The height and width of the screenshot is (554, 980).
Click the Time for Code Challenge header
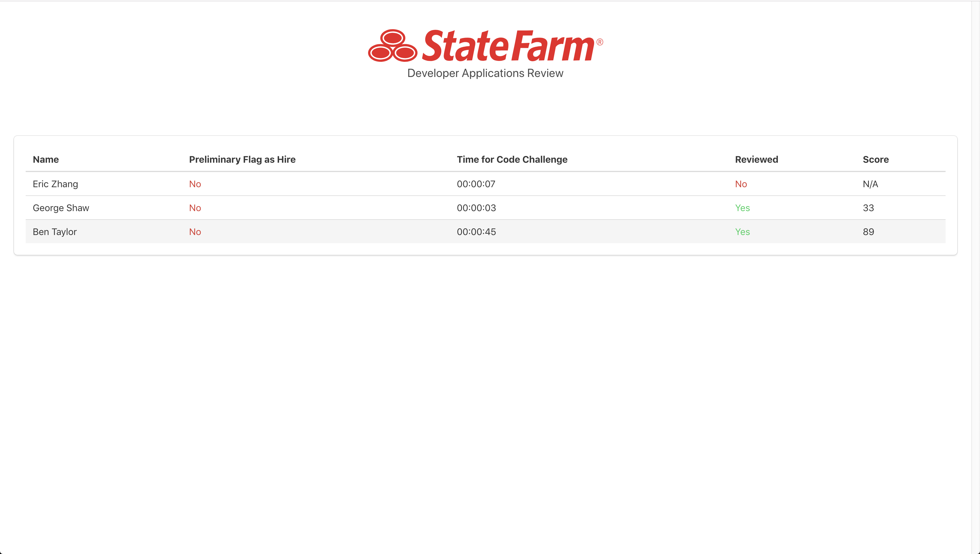click(512, 159)
